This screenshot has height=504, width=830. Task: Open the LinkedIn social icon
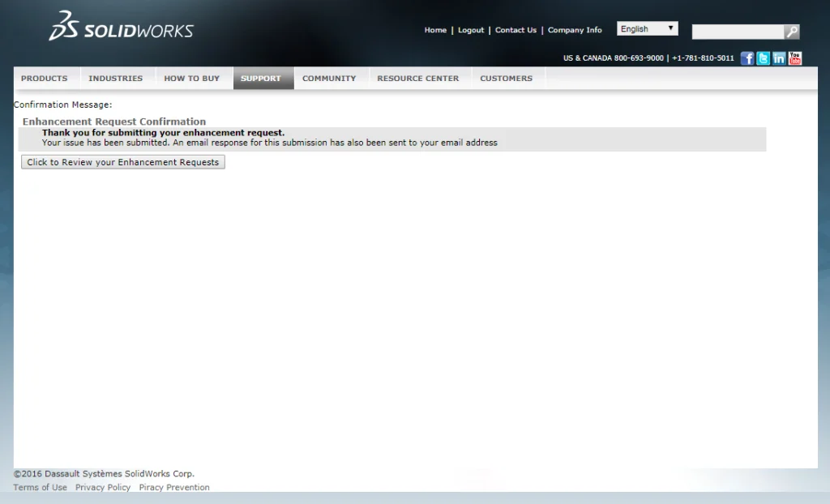779,58
